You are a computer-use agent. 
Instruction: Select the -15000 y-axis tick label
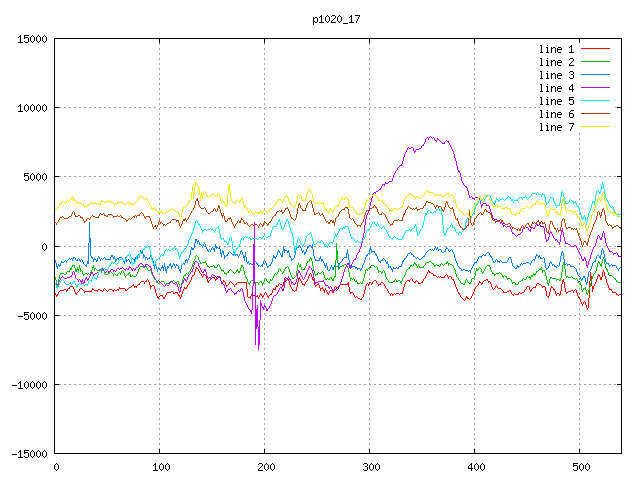point(28,453)
